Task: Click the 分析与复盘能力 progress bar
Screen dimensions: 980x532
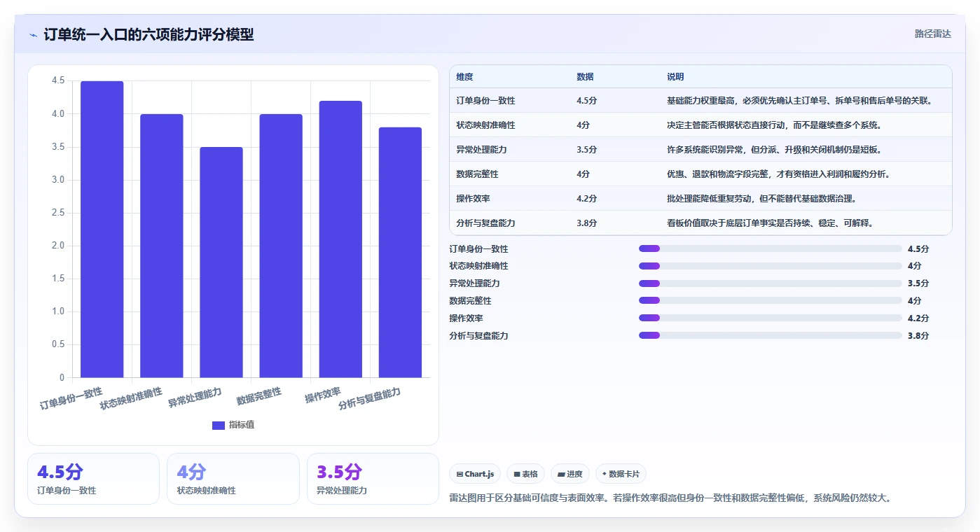Action: [770, 335]
